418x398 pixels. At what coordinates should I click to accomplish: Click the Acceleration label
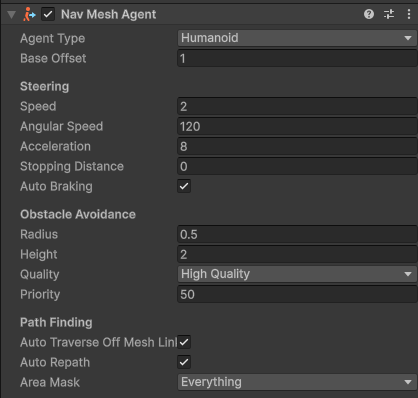[x=55, y=146]
